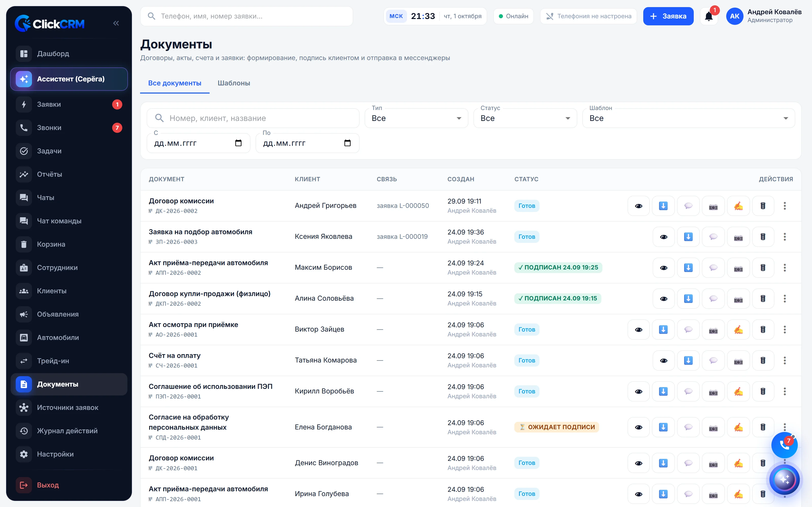Send Заявка на подбор автомобиля via chat icon
The width and height of the screenshot is (812, 507).
tap(713, 237)
